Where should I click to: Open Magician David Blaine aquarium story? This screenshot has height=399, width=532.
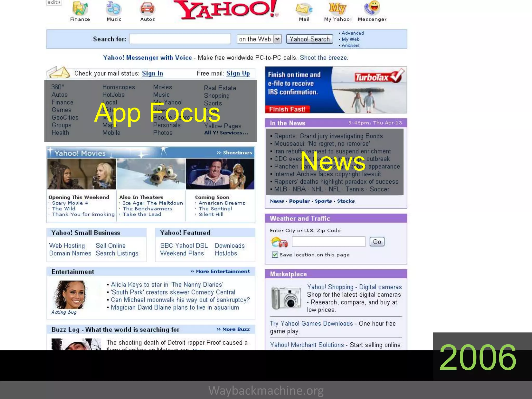pos(175,308)
